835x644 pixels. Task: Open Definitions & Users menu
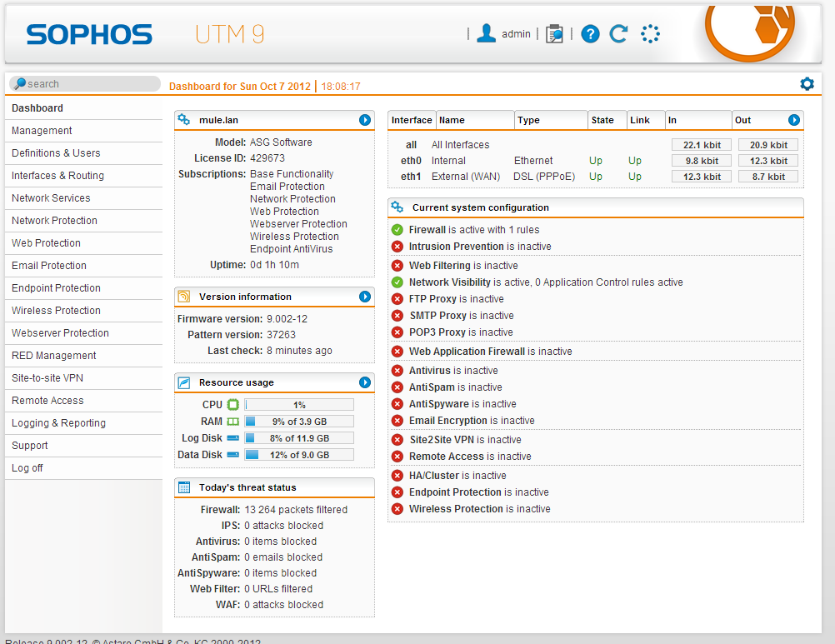click(x=83, y=152)
